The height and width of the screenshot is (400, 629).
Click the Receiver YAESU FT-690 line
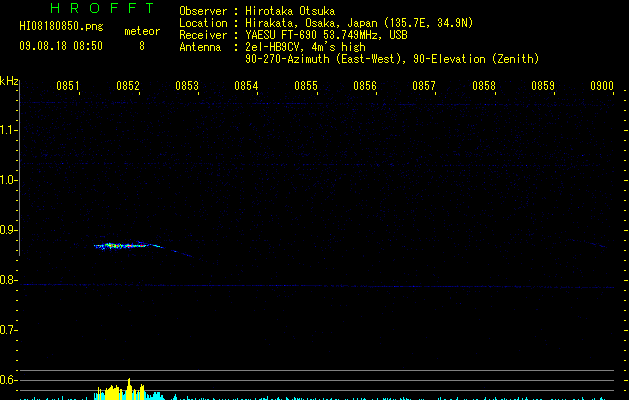(x=293, y=35)
